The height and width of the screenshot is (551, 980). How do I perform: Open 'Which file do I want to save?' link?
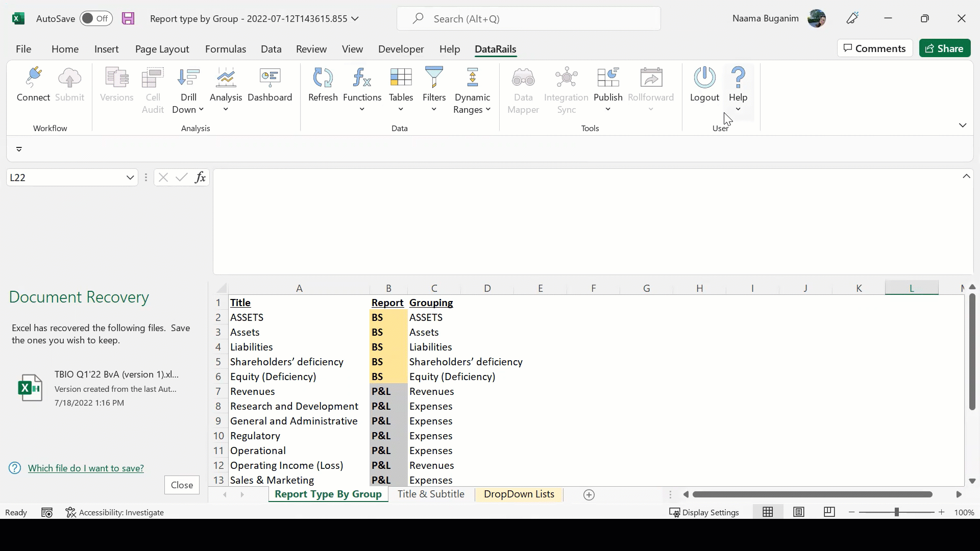(x=86, y=468)
